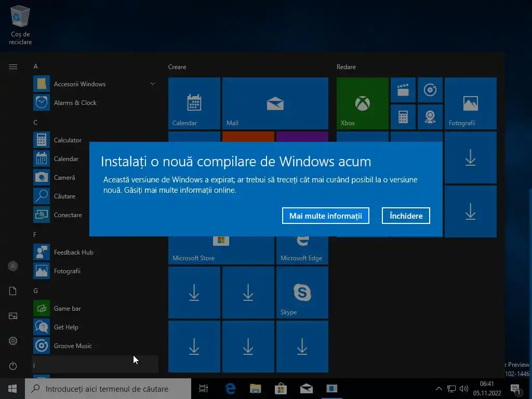Open Pictures from Start sidebar
Screen dimensions: 532x399
(x=13, y=316)
